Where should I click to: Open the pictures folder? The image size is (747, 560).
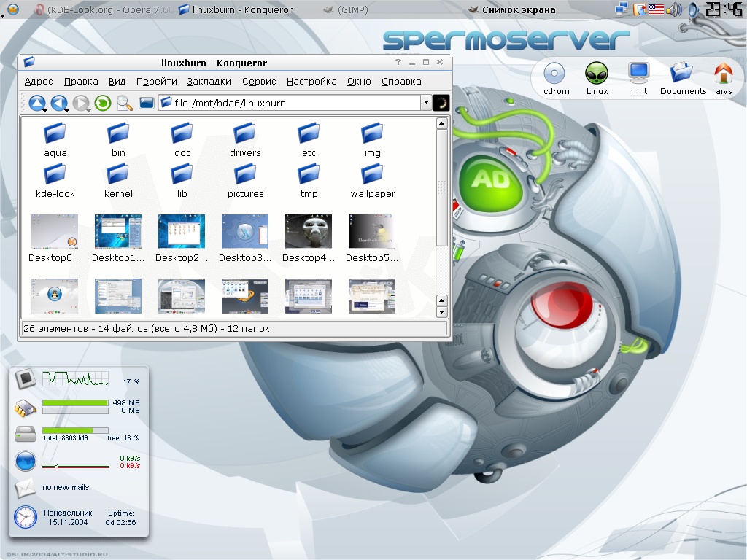point(245,181)
